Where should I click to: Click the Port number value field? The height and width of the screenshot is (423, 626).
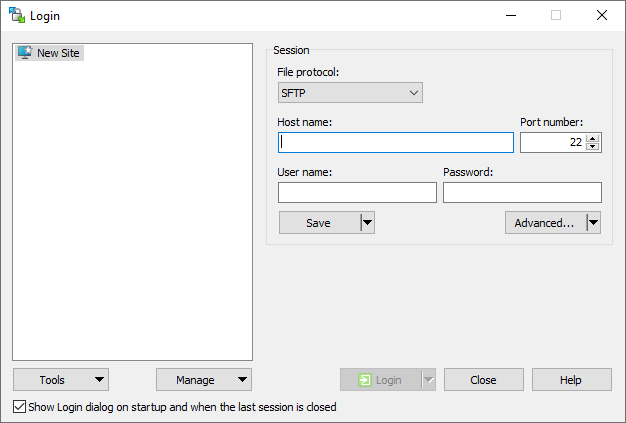coord(552,142)
